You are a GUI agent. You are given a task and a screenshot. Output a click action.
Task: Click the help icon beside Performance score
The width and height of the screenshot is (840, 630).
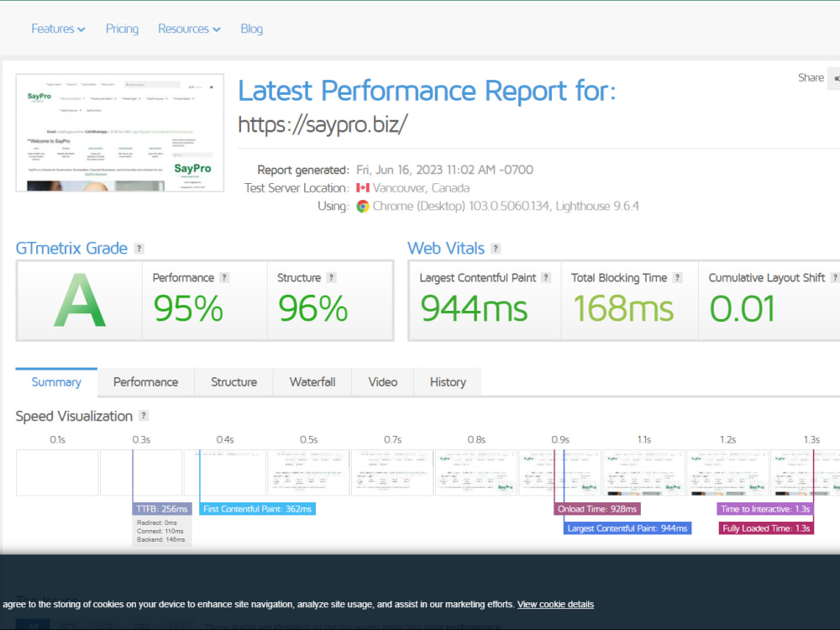[224, 277]
